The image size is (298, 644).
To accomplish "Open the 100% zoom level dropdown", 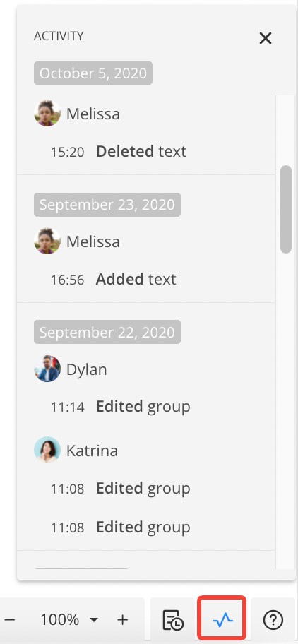I will tap(69, 619).
